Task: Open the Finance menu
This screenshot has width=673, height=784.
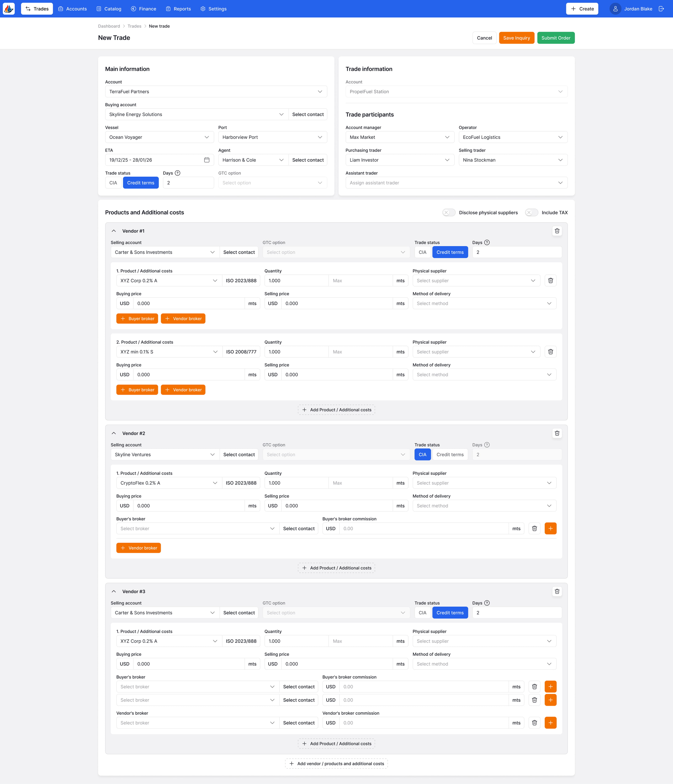Action: coord(143,9)
